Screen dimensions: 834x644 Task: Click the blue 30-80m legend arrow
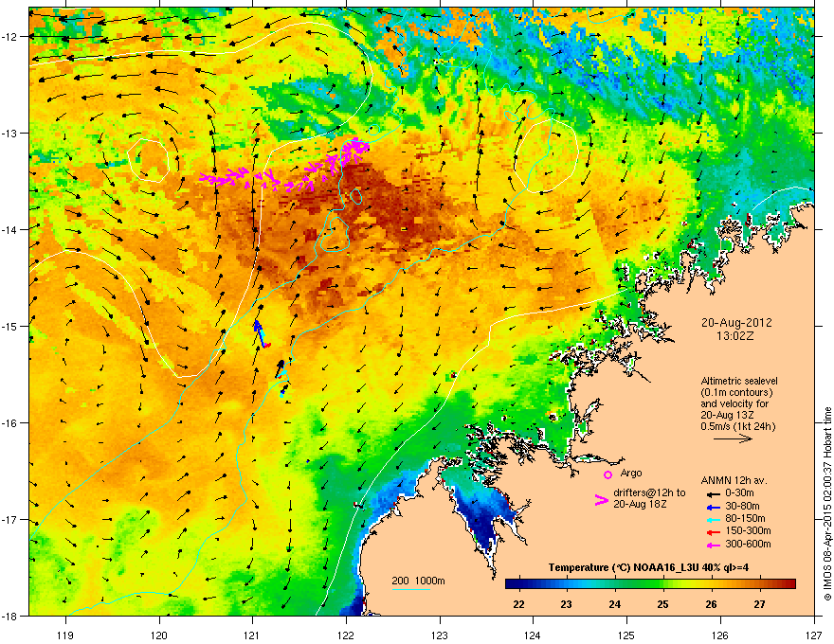(714, 507)
